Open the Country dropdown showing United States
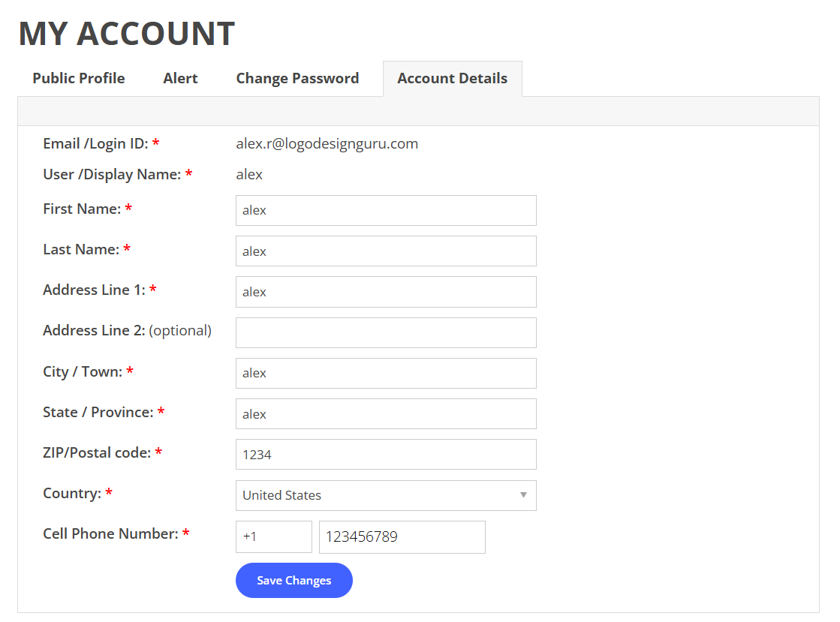Viewport: 840px width, 622px height. click(x=386, y=495)
